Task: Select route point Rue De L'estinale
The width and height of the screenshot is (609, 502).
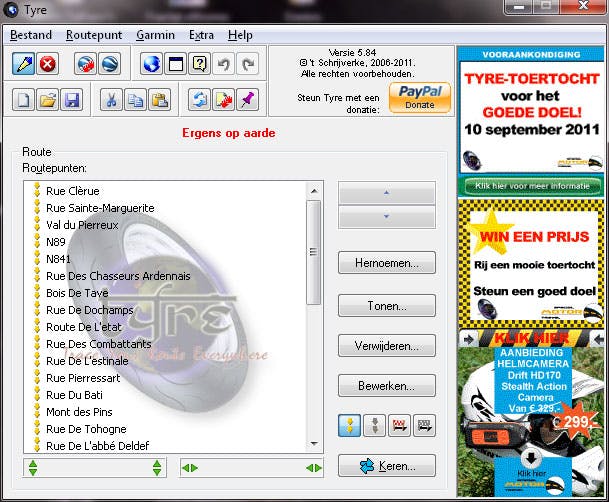Action: (x=87, y=361)
